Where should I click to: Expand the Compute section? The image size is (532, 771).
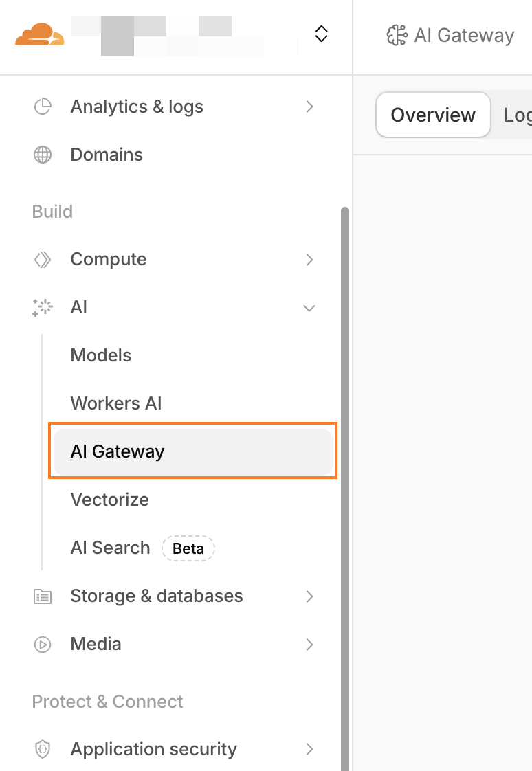[x=309, y=260]
